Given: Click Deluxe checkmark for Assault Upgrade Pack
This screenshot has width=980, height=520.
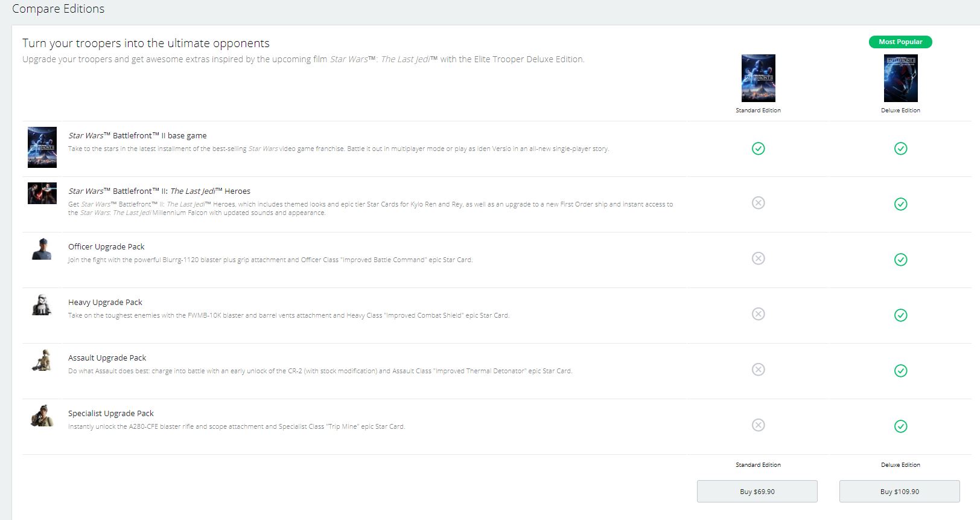Looking at the screenshot, I should (900, 371).
